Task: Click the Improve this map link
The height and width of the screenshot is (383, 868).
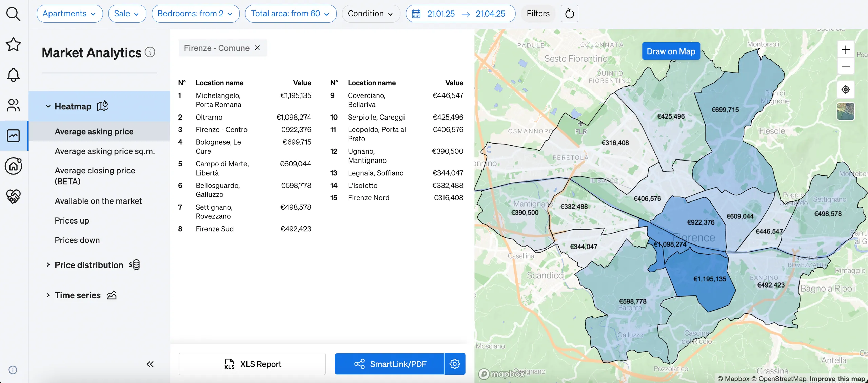Action: point(837,378)
